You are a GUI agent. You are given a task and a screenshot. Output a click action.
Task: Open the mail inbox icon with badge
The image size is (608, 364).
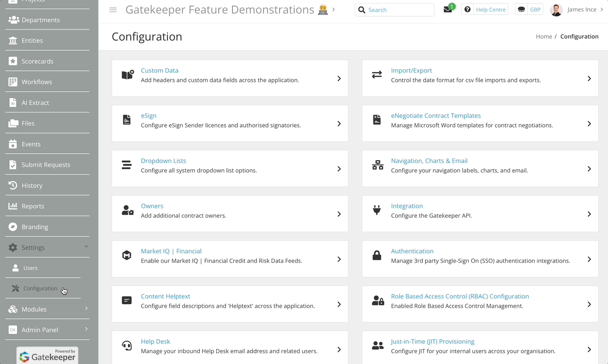pyautogui.click(x=448, y=9)
